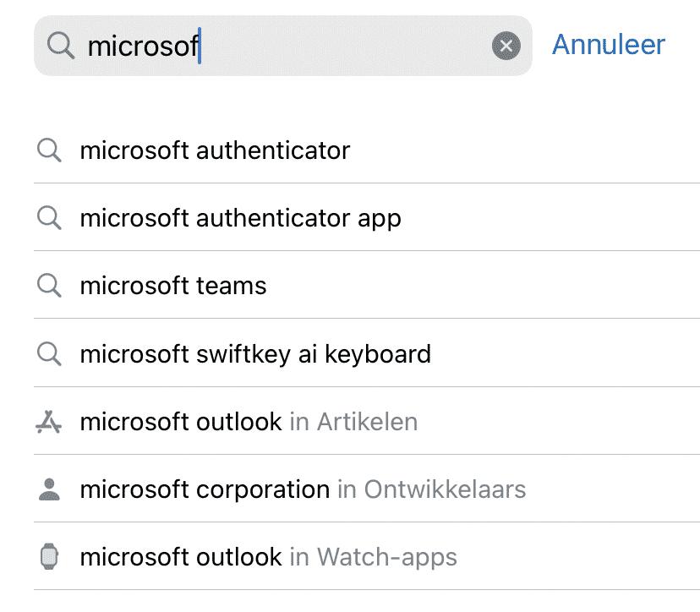The width and height of the screenshot is (700, 612).
Task: Tap the Annuleer cancel button
Action: click(609, 45)
